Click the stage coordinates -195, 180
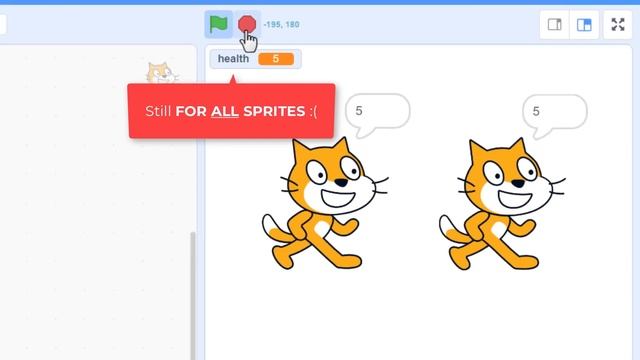 [282, 24]
